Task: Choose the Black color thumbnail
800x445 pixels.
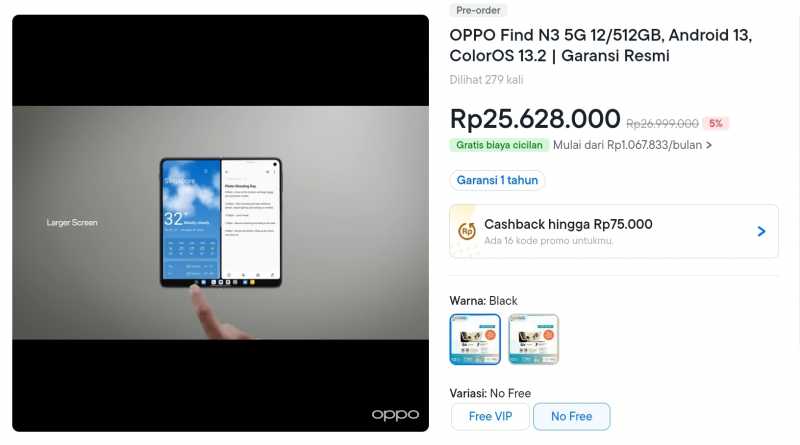Action: pos(475,339)
